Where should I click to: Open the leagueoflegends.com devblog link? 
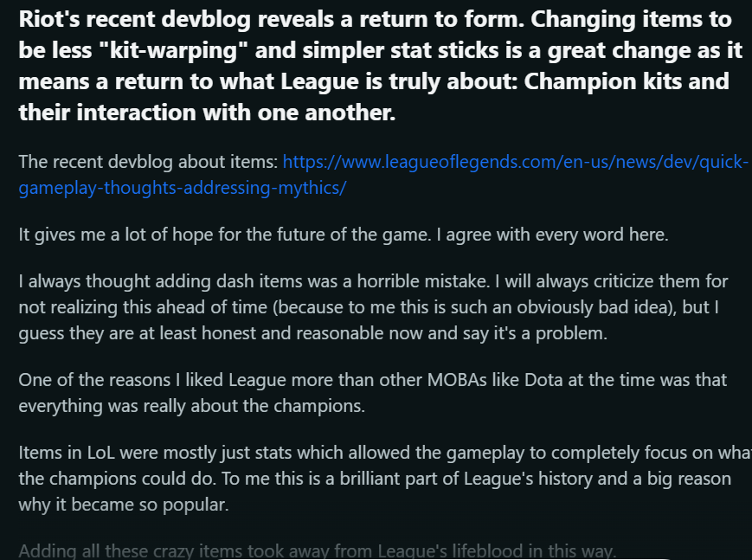pyautogui.click(x=515, y=162)
